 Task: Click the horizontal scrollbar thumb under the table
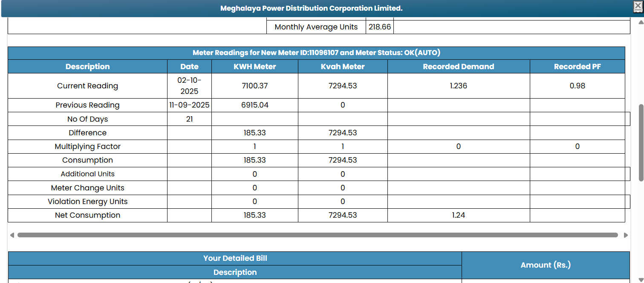coord(318,235)
